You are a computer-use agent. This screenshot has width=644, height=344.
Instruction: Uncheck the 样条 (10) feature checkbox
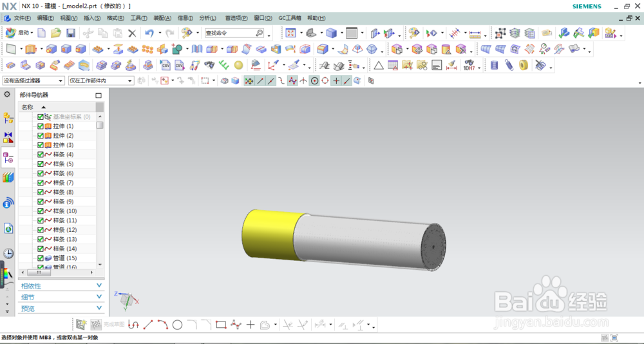(x=40, y=211)
